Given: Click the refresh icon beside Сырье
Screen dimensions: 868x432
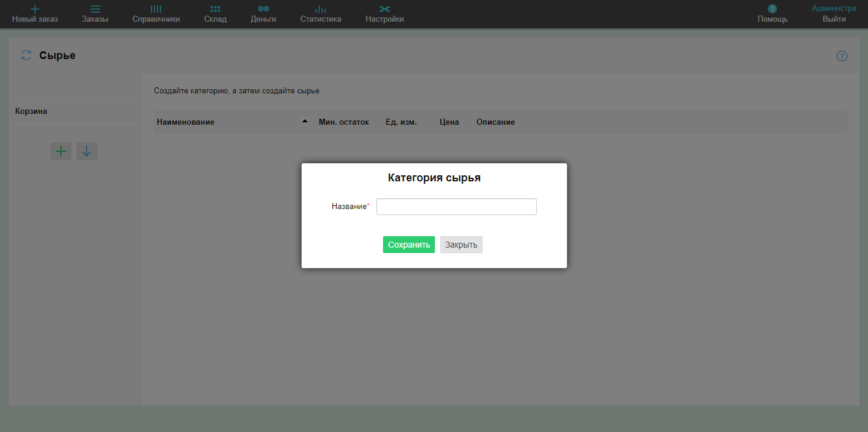Looking at the screenshot, I should click(x=26, y=55).
